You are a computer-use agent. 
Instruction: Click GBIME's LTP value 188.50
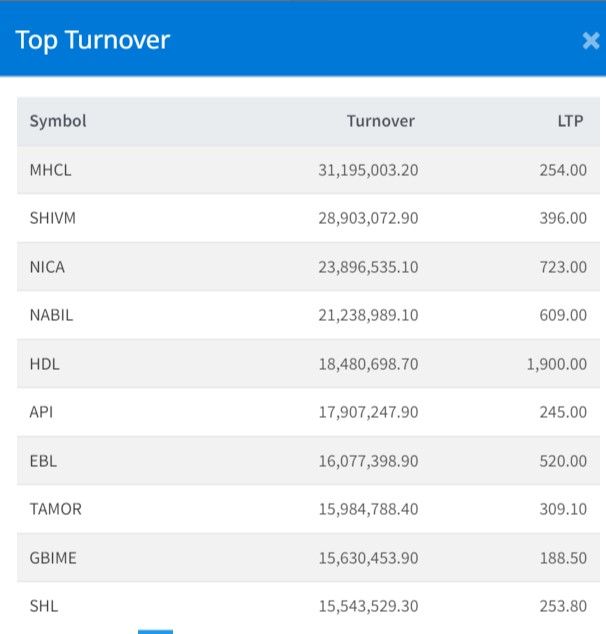click(x=563, y=558)
